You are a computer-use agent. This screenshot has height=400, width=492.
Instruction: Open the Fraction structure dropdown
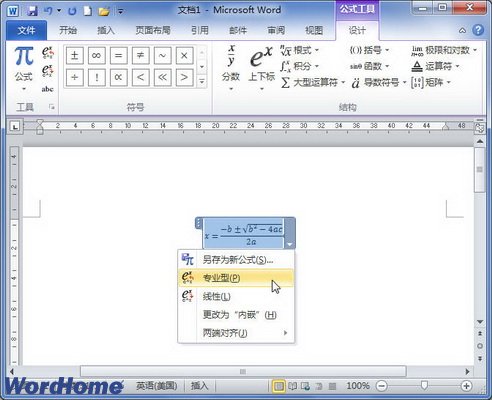coord(231,68)
